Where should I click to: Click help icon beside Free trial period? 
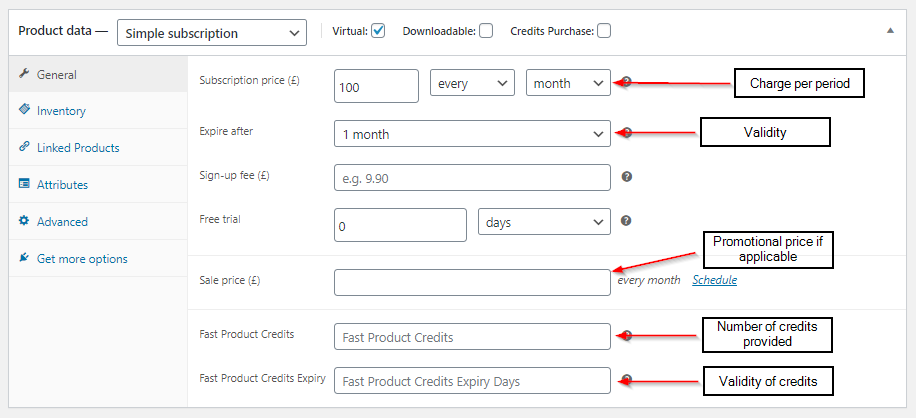pos(627,221)
